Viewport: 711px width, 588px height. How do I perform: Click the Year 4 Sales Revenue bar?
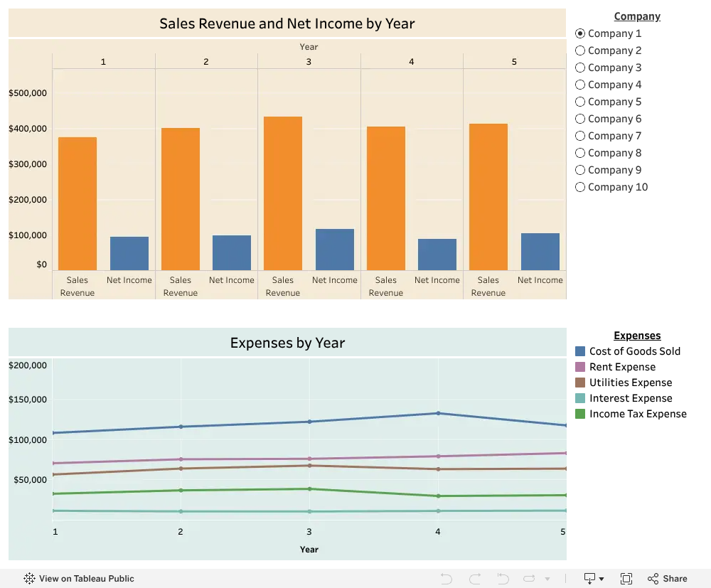tap(386, 198)
